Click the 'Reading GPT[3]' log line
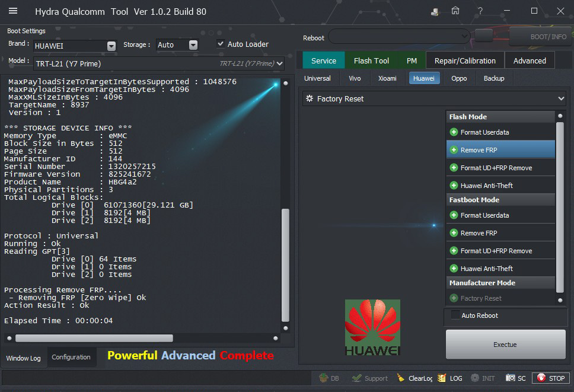Viewport: 574px width, 392px height. click(x=37, y=251)
